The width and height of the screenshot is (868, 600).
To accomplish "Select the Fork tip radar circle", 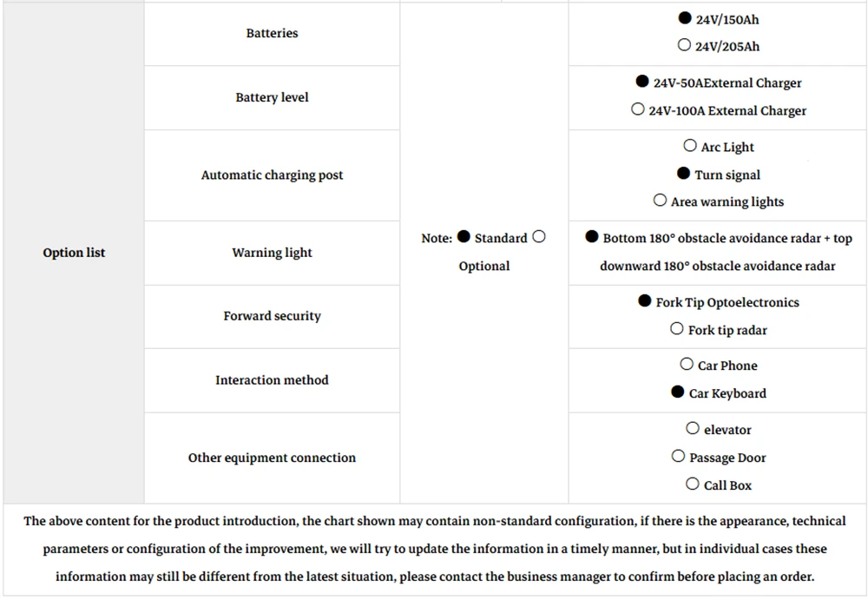I will (676, 328).
